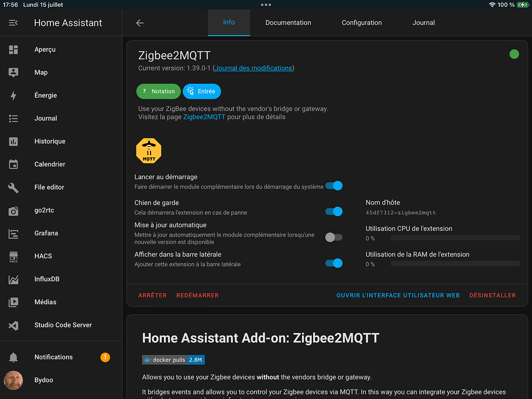532x399 pixels.
Task: Toggle Afficher dans la barre latérale switch
Action: click(334, 263)
